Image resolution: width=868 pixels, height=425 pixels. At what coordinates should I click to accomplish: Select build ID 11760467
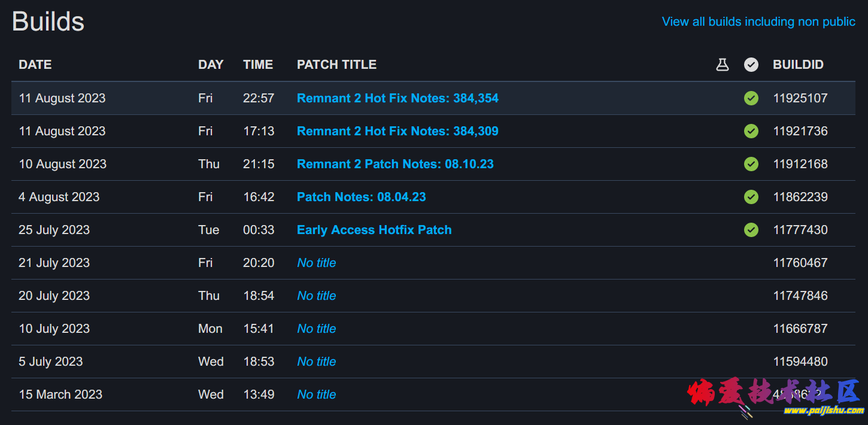(x=800, y=263)
